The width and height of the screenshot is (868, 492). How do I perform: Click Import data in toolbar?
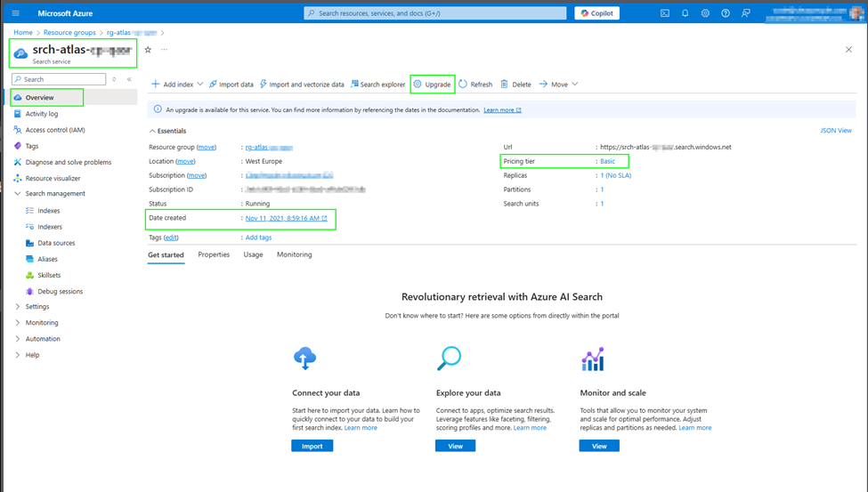231,85
